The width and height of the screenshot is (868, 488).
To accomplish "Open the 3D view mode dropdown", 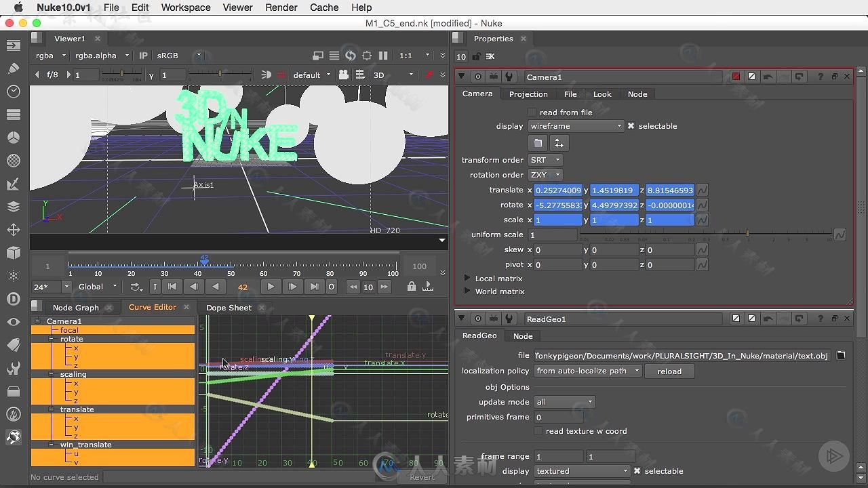I will pos(393,75).
